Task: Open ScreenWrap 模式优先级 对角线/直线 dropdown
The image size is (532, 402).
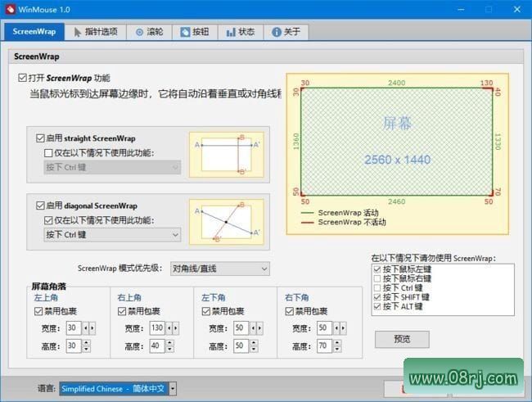Action: (x=220, y=269)
